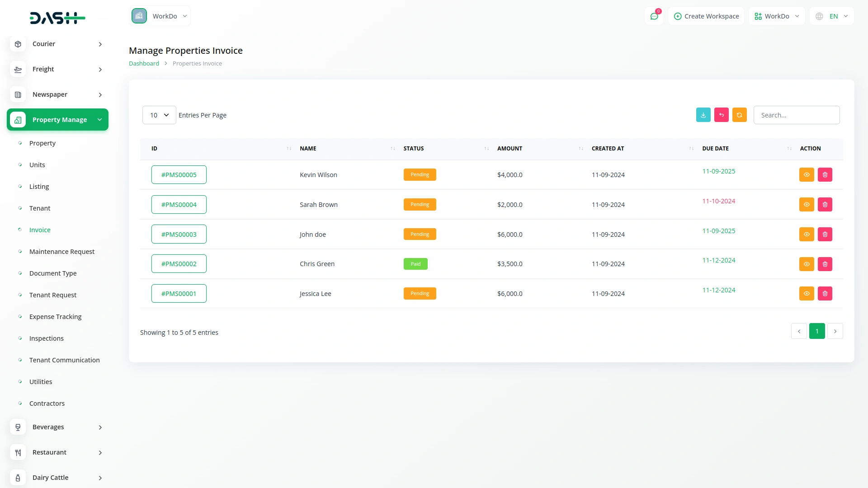
Task: Open invoice #PMS00003 link
Action: coord(179,235)
